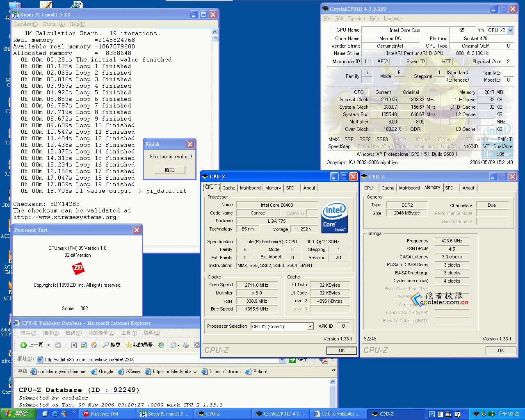
Task: Open the IE Search toolbar button
Action: point(111,345)
